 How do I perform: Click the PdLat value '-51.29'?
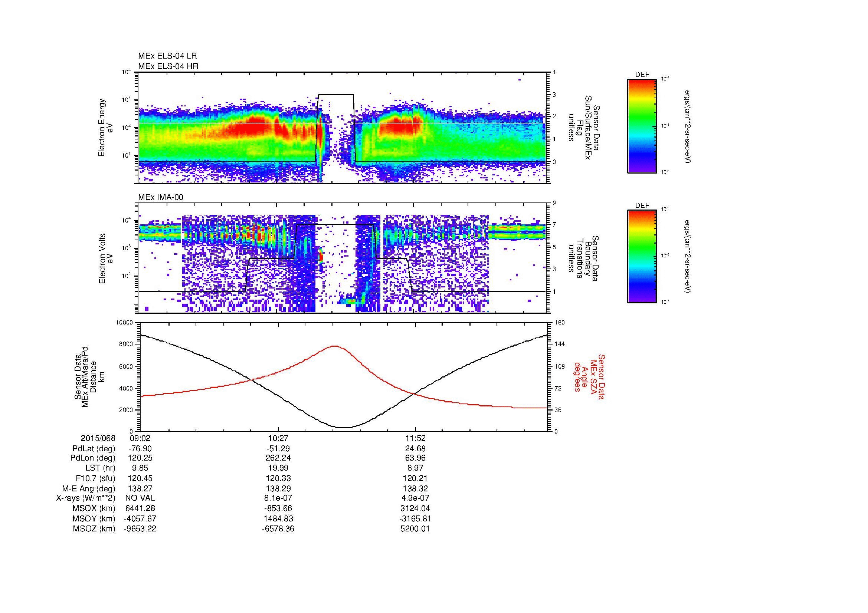coord(278,449)
